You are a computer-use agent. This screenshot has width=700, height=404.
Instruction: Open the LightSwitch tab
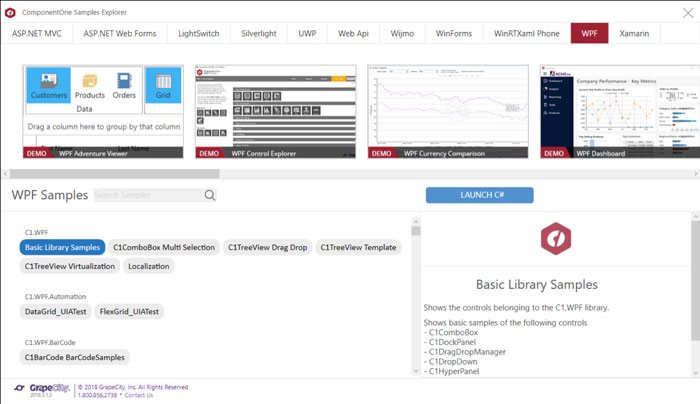click(199, 33)
